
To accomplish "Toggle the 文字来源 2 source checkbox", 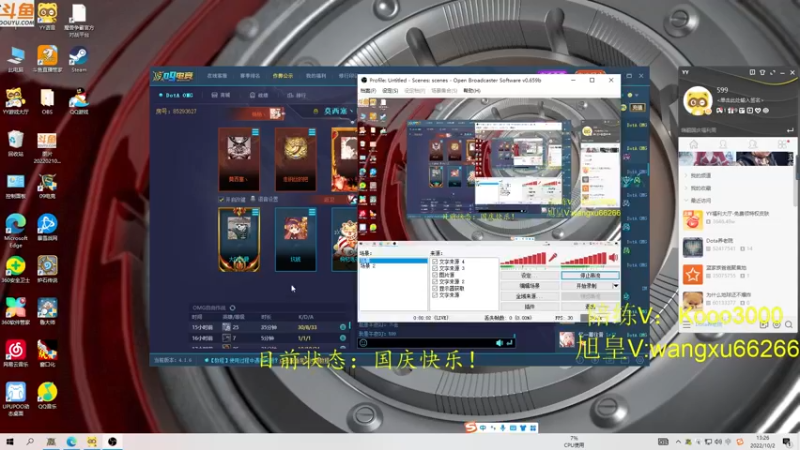I will (435, 281).
